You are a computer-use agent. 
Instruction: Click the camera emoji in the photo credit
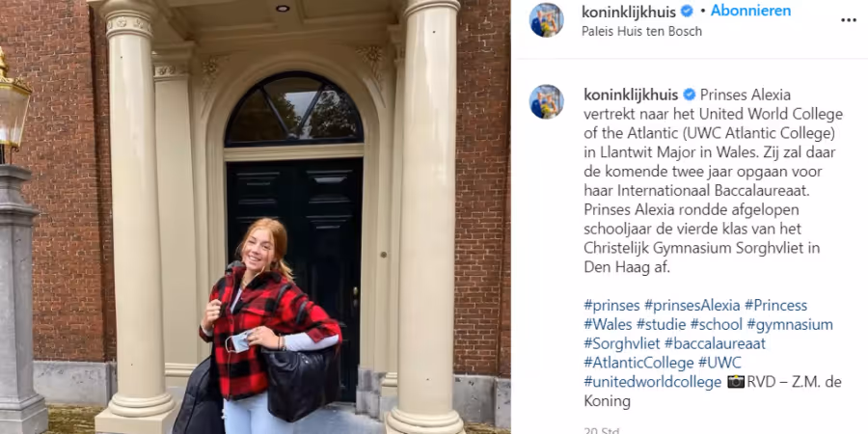pos(736,382)
